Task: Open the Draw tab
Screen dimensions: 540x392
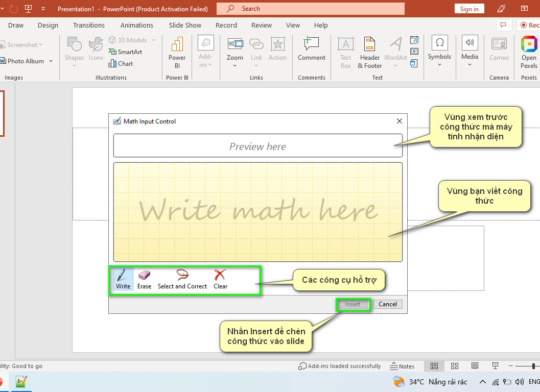Action: click(16, 25)
